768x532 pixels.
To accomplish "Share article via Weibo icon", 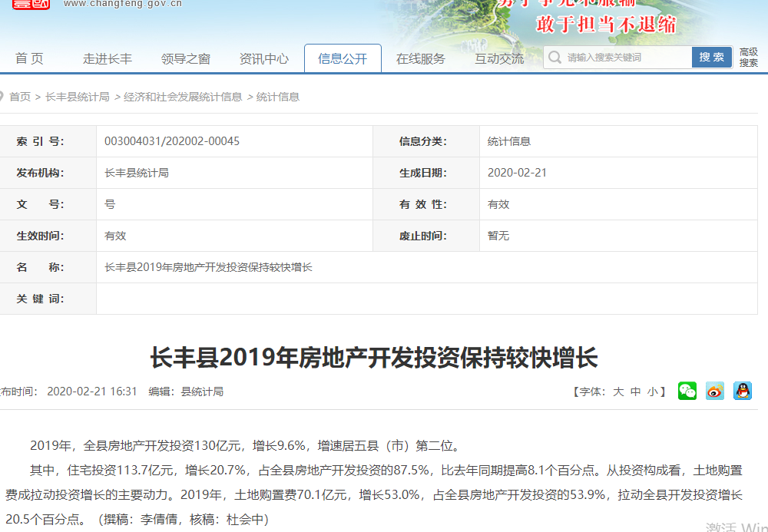I will click(715, 391).
